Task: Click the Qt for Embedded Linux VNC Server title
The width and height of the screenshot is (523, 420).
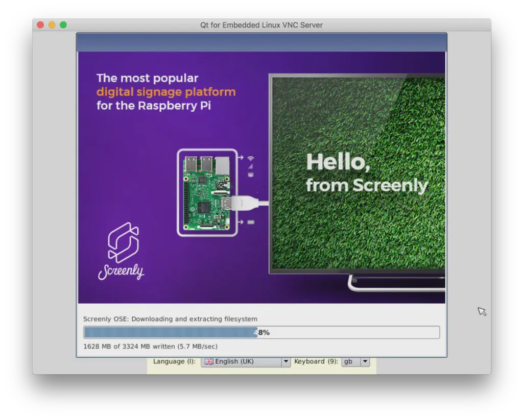Action: click(x=263, y=24)
